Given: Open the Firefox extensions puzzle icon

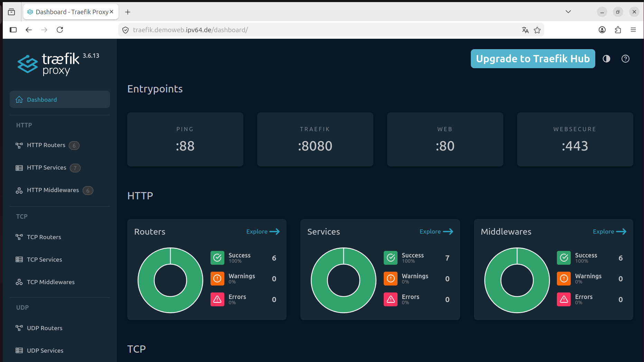Looking at the screenshot, I should point(618,30).
